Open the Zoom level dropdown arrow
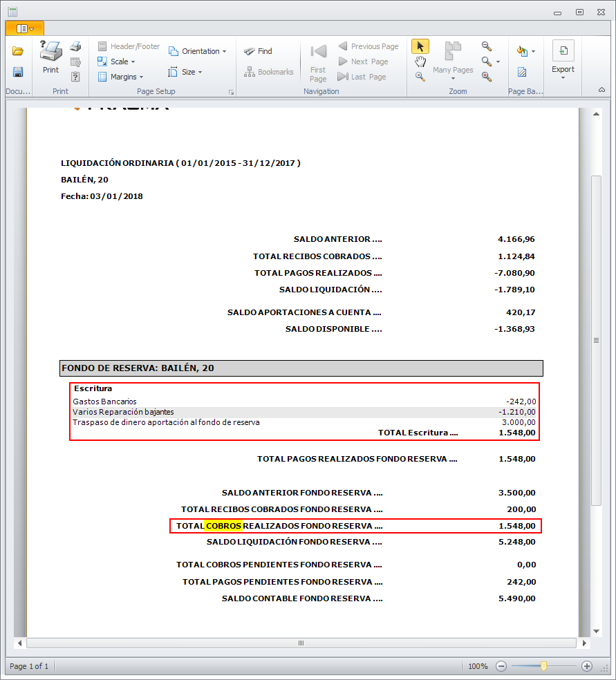Viewport: 616px width, 680px height. coord(498,62)
